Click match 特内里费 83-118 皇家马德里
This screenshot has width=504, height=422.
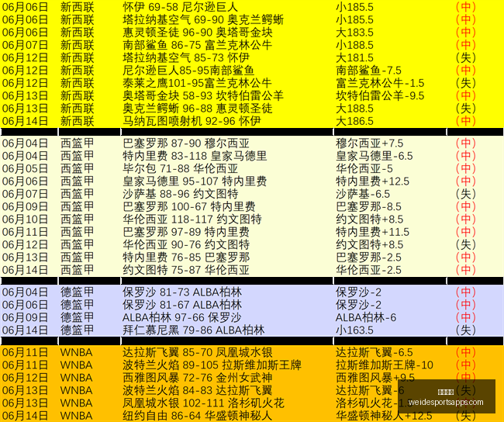coord(195,156)
